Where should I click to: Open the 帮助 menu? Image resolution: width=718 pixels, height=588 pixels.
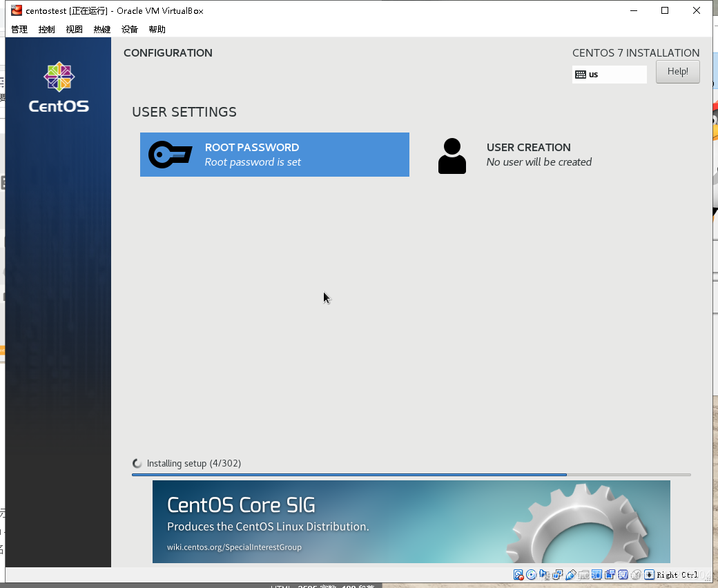(x=157, y=29)
